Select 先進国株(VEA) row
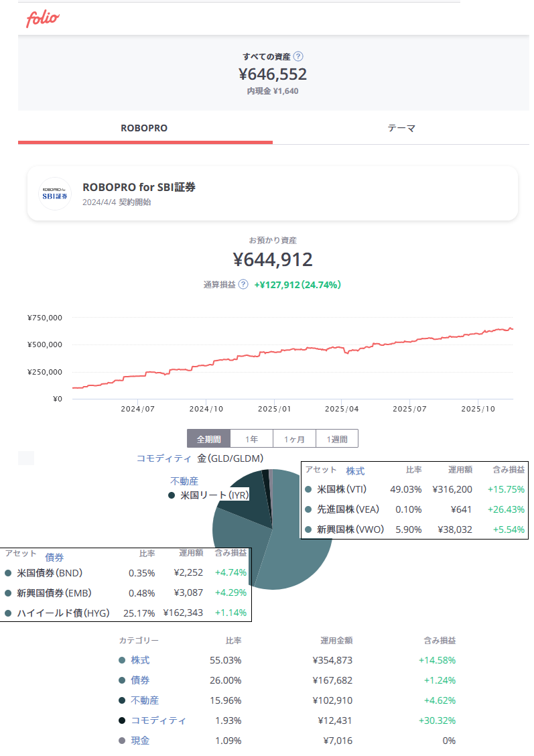Image resolution: width=534 pixels, height=756 pixels. (415, 509)
